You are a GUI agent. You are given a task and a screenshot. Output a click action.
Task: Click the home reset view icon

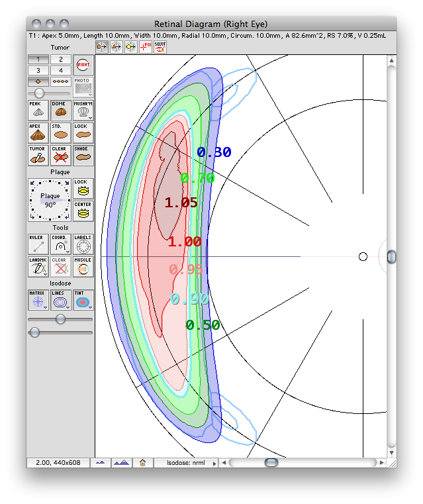(x=142, y=463)
